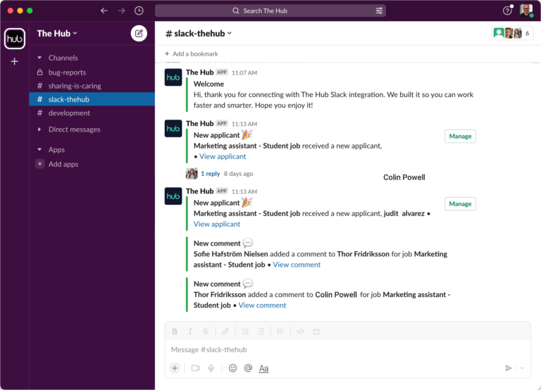
Task: Open the #slack-thehub channel details dropdown
Action: tap(199, 34)
